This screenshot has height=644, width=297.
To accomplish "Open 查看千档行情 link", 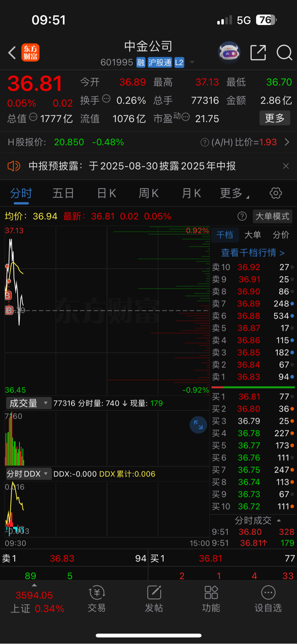I will [253, 253].
